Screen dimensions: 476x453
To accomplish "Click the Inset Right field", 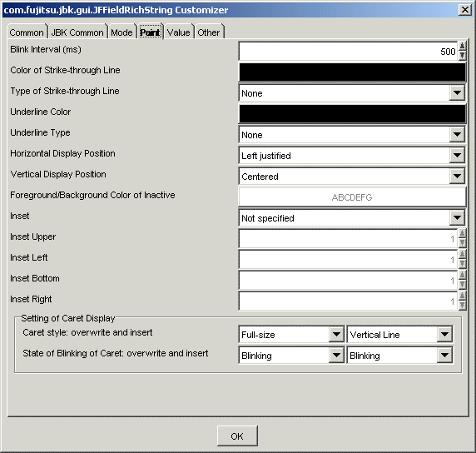I will (348, 301).
